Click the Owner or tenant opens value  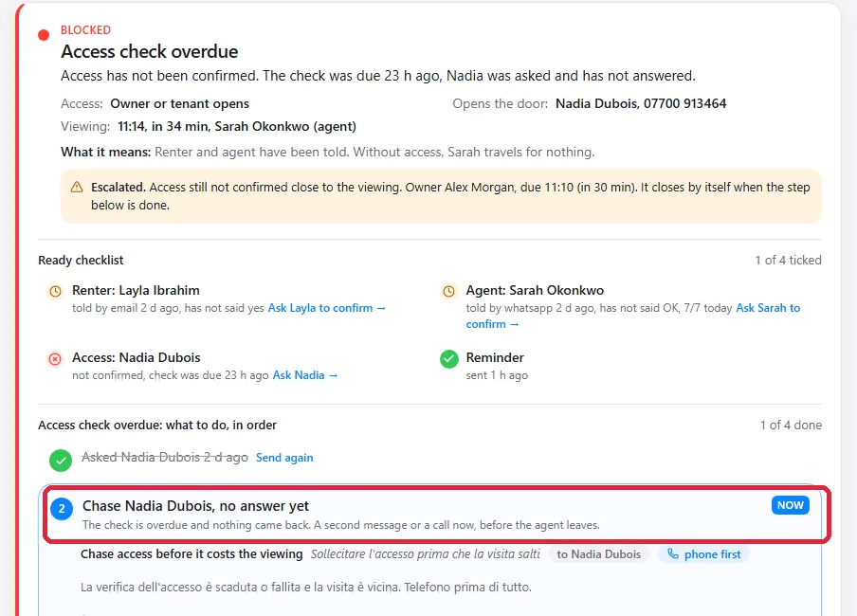click(180, 104)
